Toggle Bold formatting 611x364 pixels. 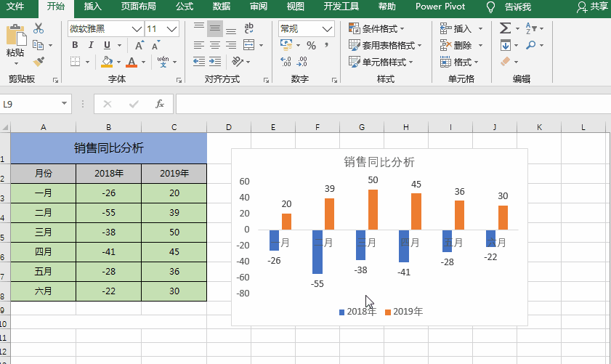coord(75,45)
